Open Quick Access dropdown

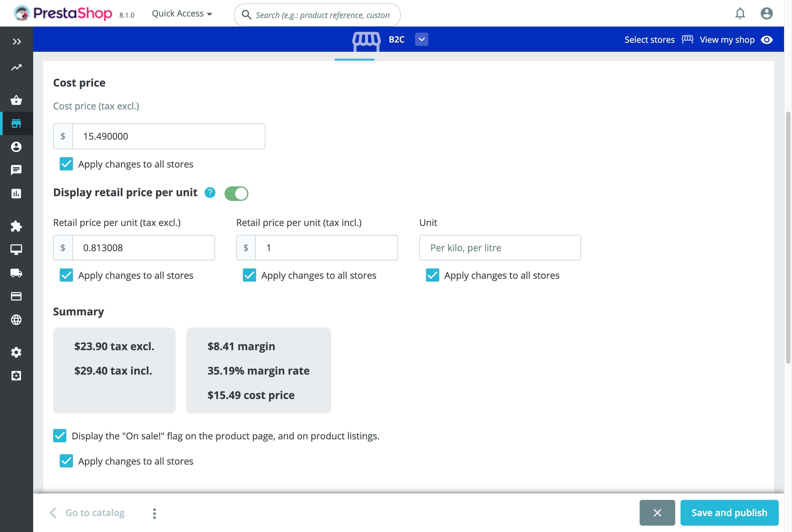point(182,14)
